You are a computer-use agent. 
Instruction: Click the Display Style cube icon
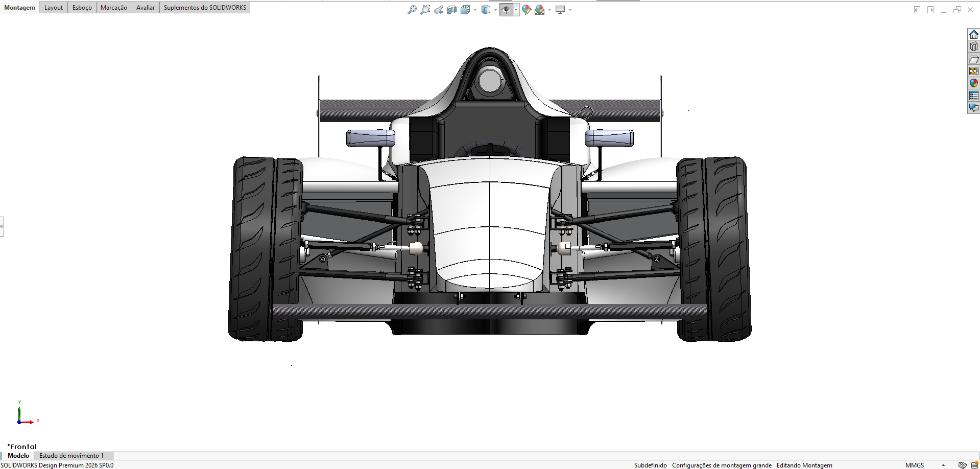(x=486, y=10)
